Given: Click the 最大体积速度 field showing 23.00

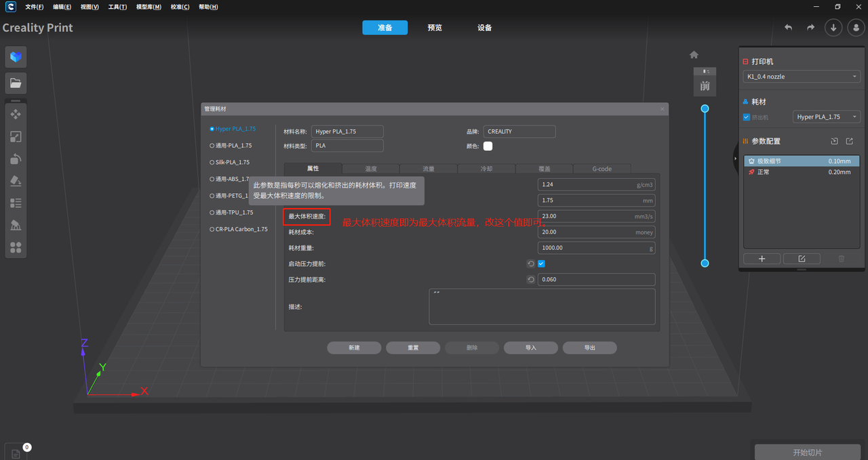Looking at the screenshot, I should [597, 216].
